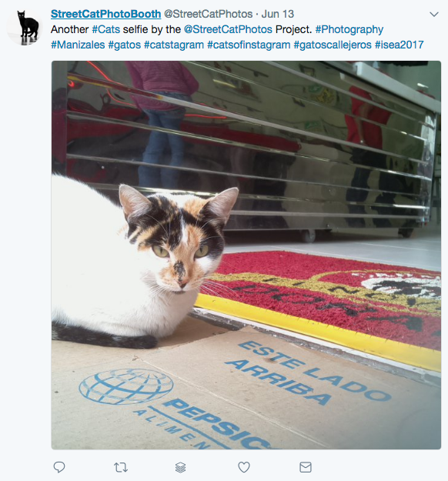Enlarge the calico cat photo

246,256
